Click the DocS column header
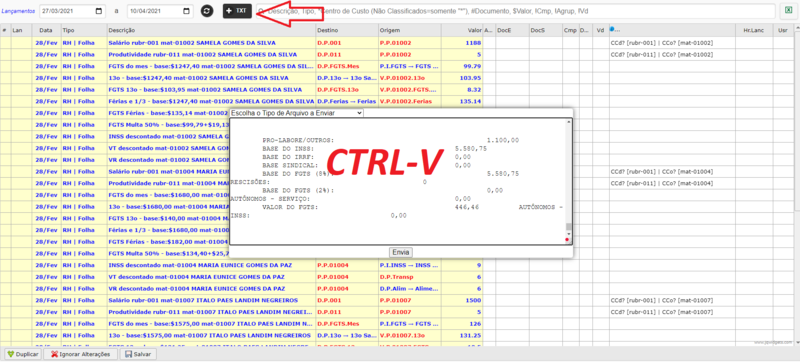 [546, 31]
